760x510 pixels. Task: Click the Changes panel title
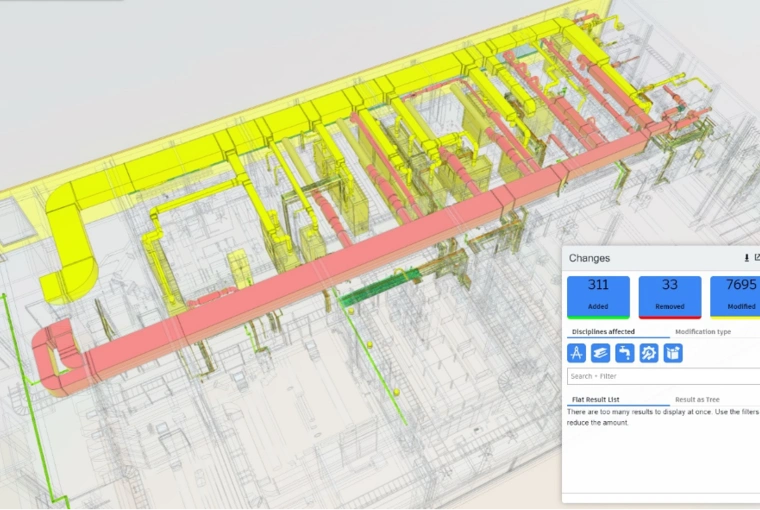(x=589, y=258)
